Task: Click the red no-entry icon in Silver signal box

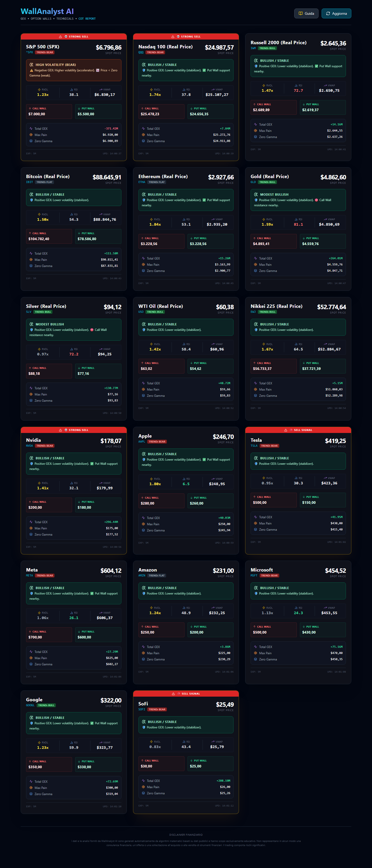Action: tap(92, 330)
